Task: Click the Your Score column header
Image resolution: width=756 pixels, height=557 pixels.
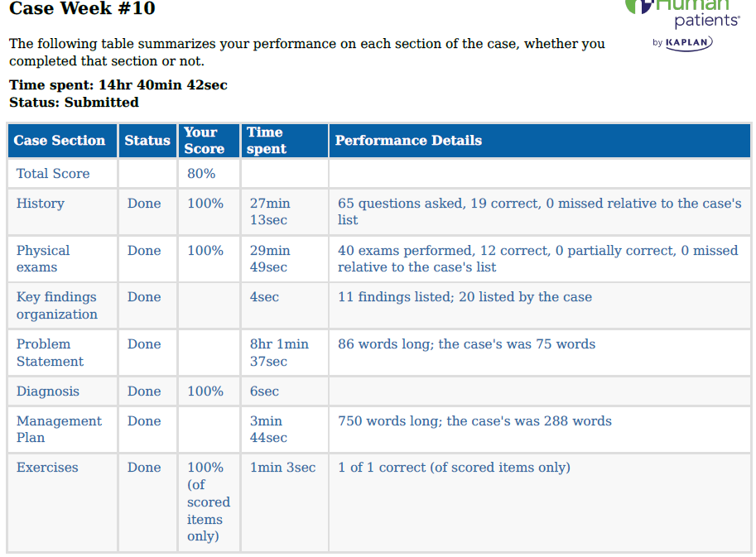Action: pos(204,140)
